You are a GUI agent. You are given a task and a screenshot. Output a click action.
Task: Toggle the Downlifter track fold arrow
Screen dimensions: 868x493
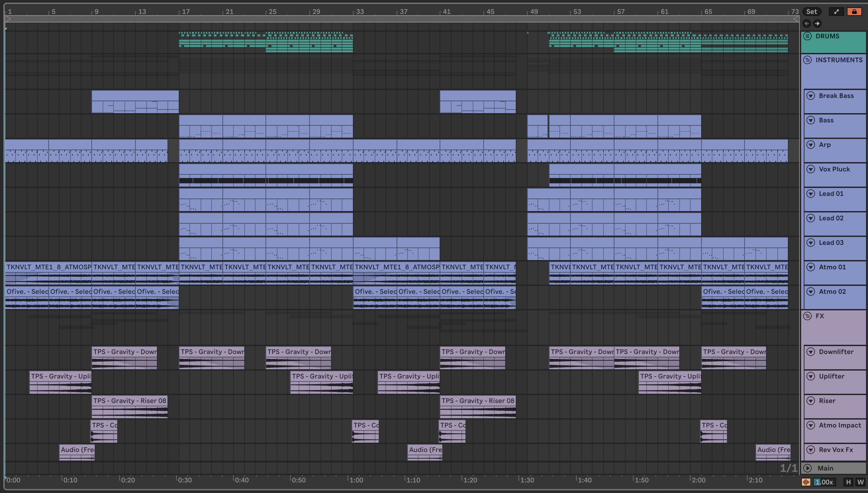coord(811,352)
